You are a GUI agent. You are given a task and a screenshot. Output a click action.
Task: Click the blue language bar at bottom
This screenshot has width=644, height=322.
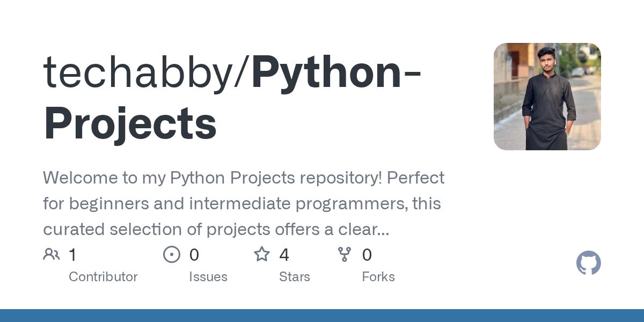(x=322, y=316)
